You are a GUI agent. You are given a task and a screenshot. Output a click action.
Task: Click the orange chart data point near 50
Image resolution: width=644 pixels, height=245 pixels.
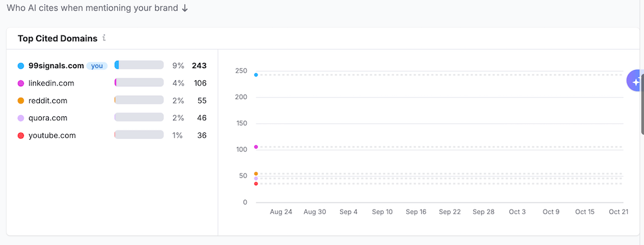pyautogui.click(x=256, y=174)
